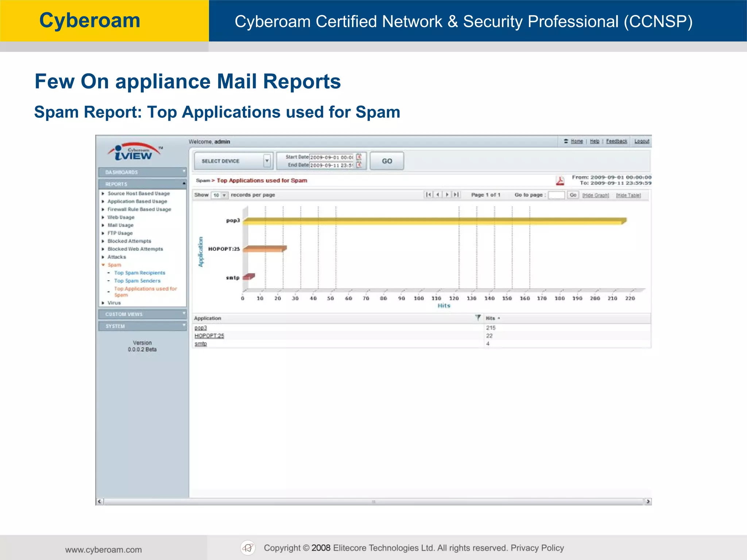Screen dimensions: 747x560
Task: Click the www.cyberoam.com footer text
Action: 104,550
